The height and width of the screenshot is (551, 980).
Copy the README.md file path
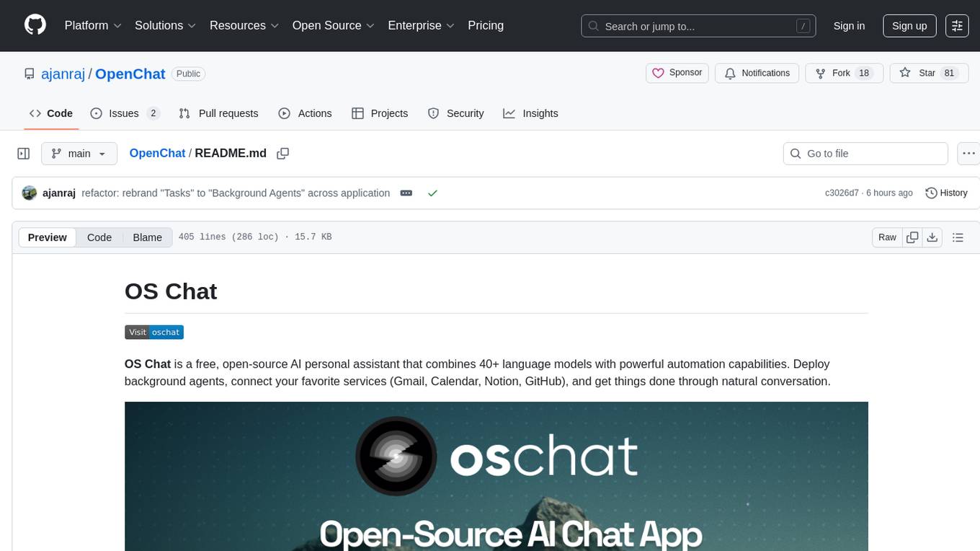click(283, 153)
